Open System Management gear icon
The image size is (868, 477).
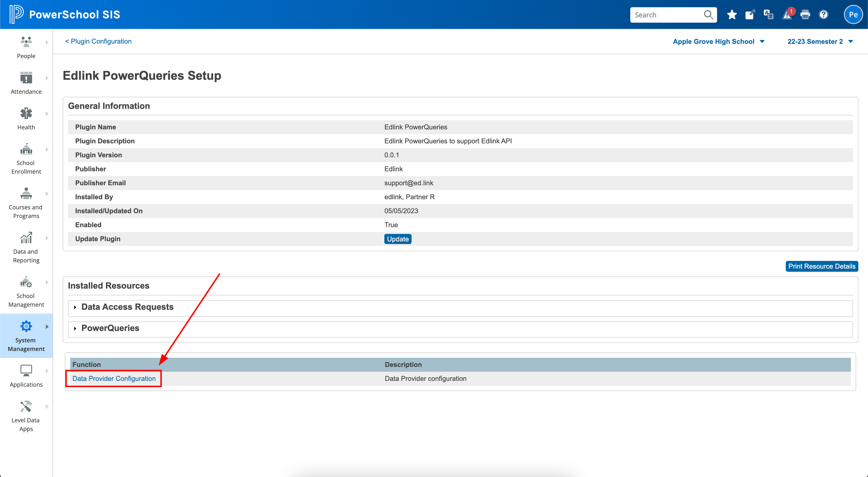(x=26, y=326)
